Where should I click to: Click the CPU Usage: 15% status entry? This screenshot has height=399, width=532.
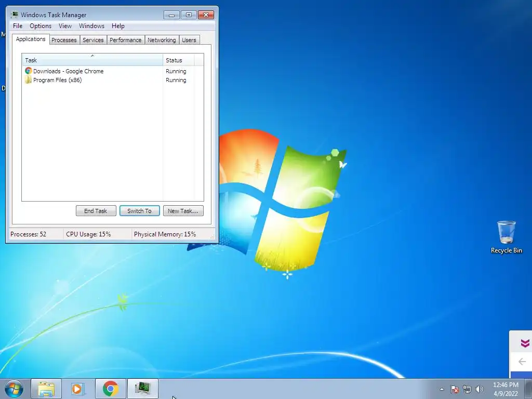(88, 234)
